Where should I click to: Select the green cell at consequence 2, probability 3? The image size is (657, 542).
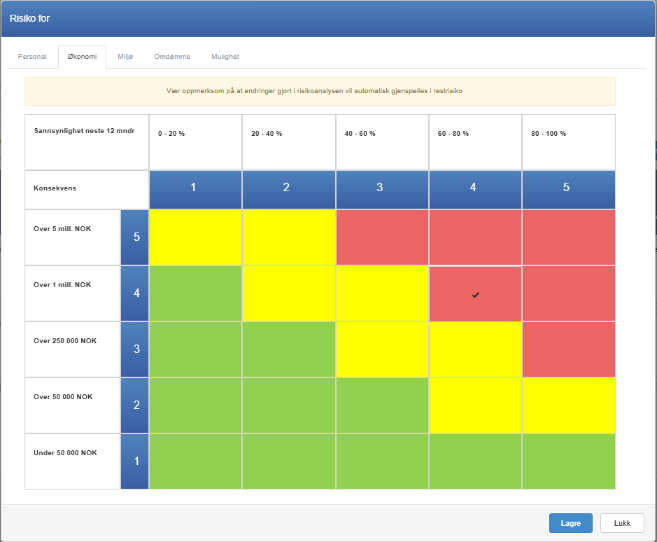coord(382,405)
